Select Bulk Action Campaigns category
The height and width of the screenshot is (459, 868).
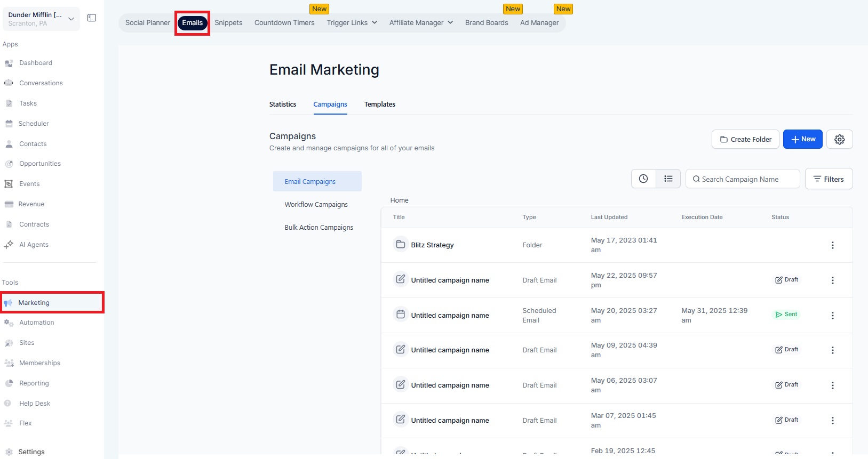tap(318, 228)
